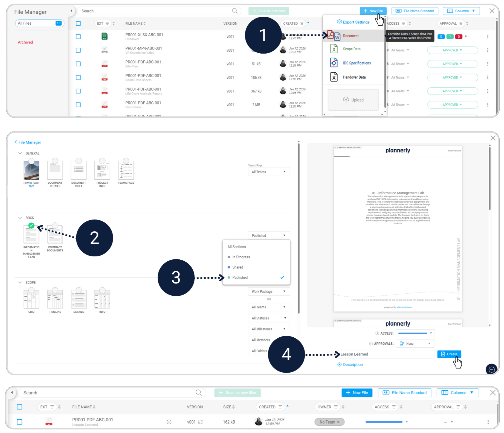
Task: Select the Cover Page template thumbnail
Action: click(x=31, y=170)
